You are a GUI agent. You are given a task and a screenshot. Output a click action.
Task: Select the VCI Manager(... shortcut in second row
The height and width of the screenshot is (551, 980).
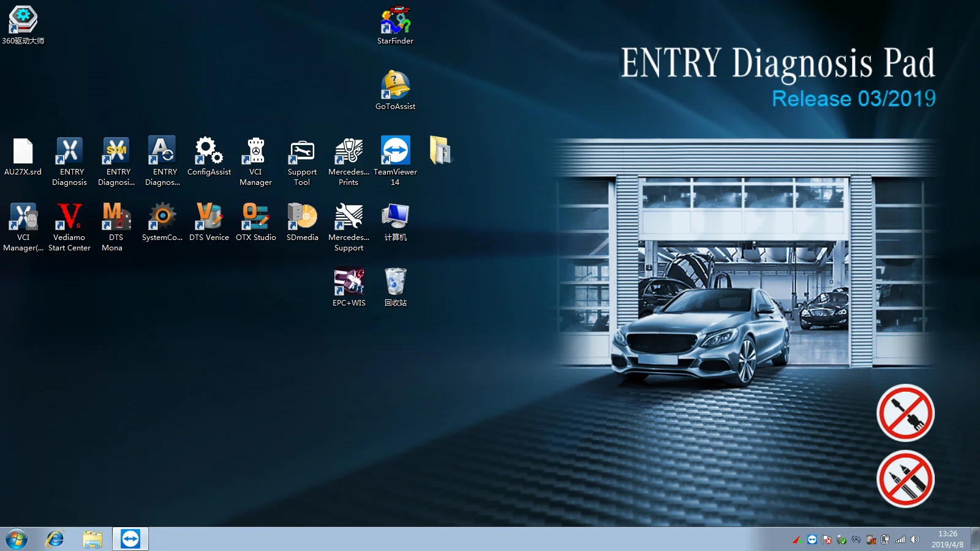click(x=23, y=227)
